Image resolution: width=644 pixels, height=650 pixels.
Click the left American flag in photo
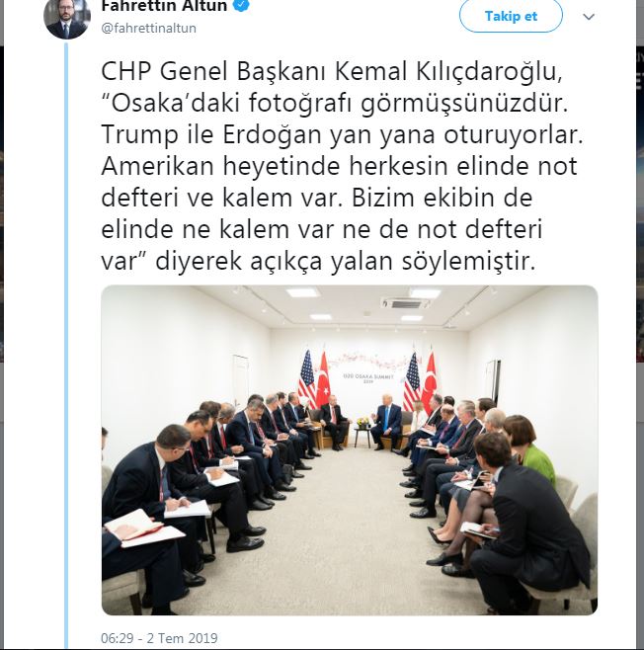(x=306, y=378)
